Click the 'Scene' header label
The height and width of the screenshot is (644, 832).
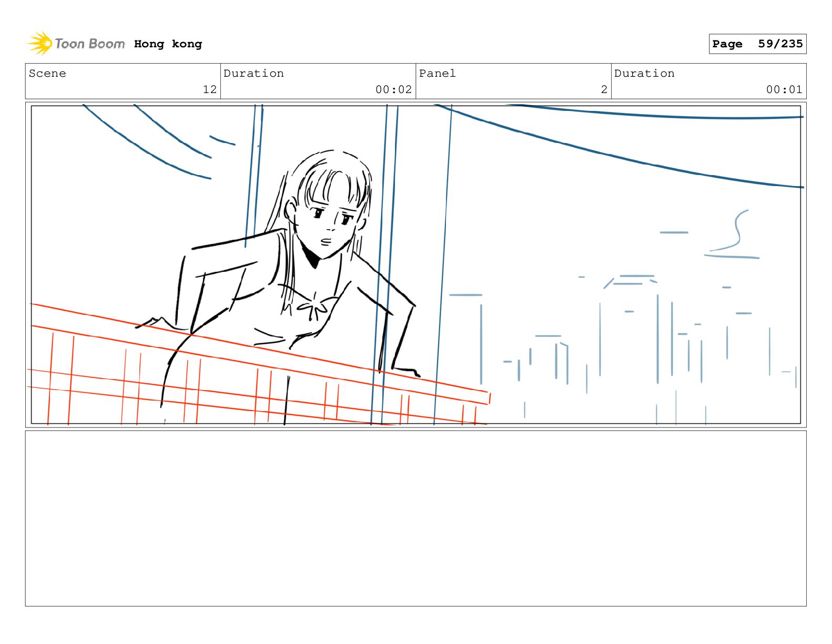pos(47,74)
